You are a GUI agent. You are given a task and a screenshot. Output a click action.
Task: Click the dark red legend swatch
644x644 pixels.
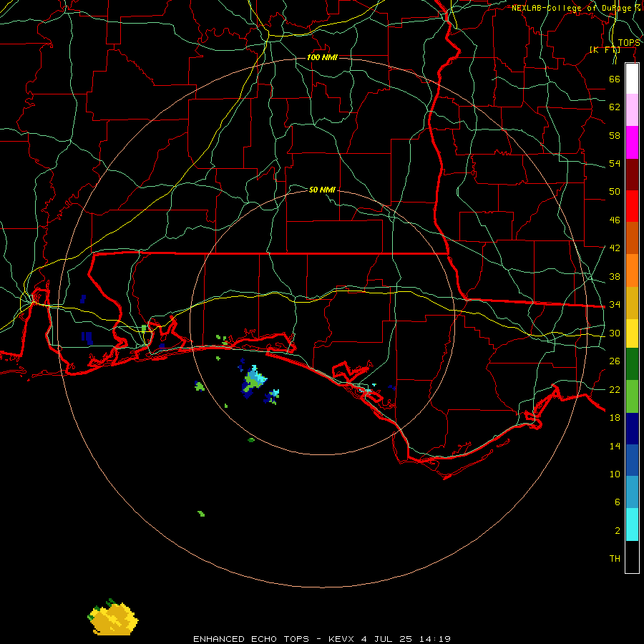pyautogui.click(x=632, y=174)
